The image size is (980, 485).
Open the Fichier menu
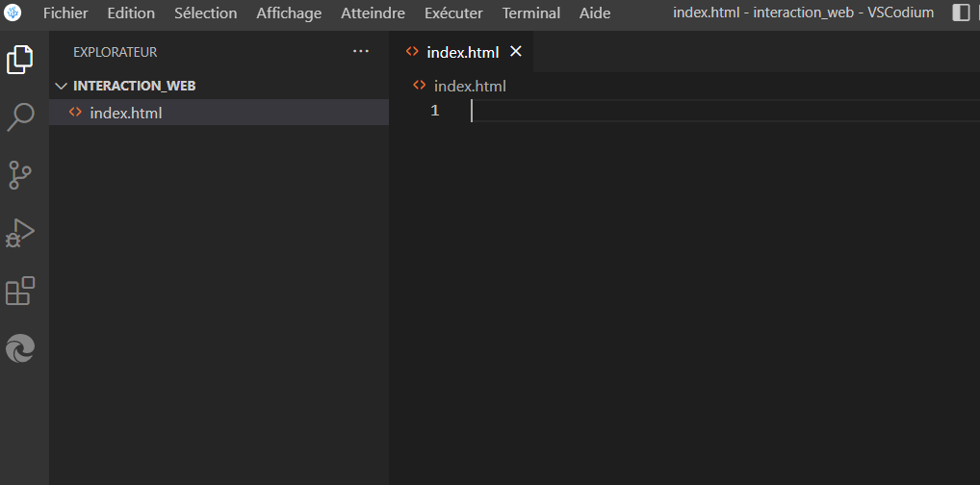[x=65, y=13]
